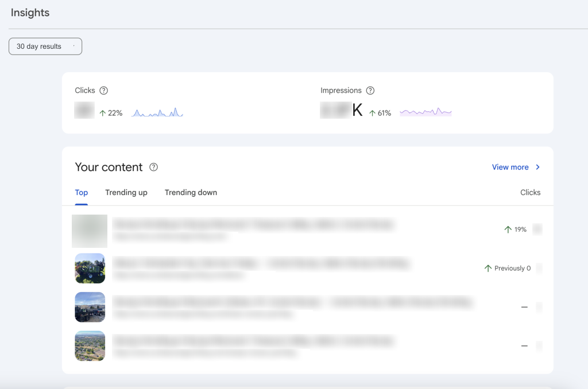The width and height of the screenshot is (588, 389).
Task: Click the Insights page heading
Action: pos(30,13)
